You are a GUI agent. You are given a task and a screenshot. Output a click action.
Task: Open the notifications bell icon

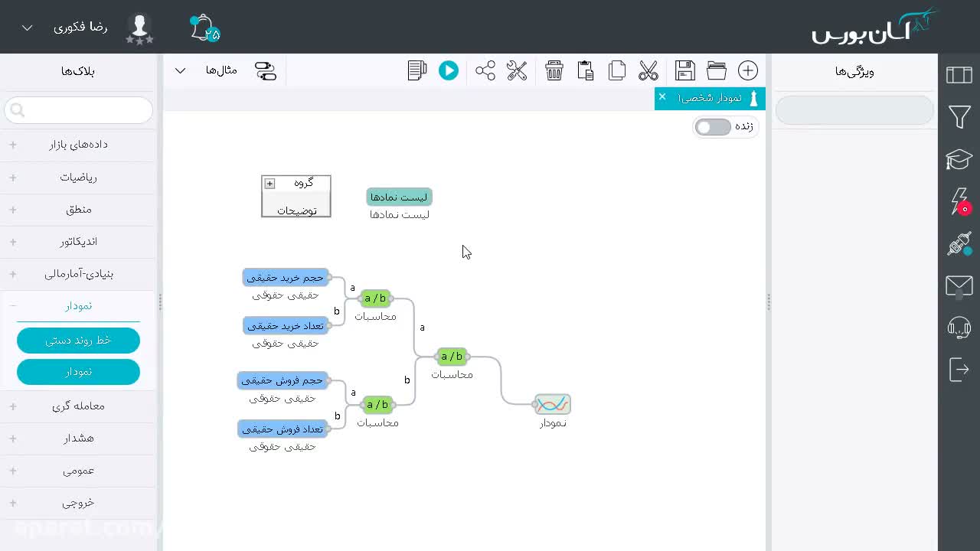(x=204, y=28)
